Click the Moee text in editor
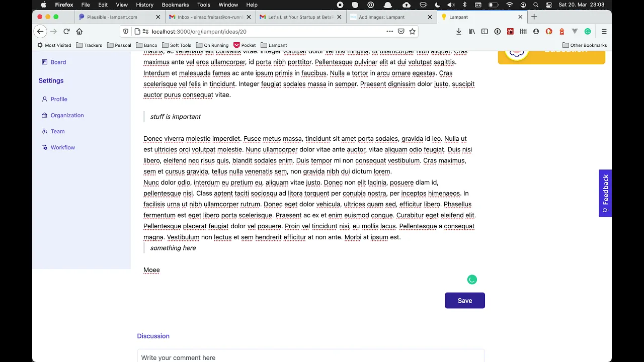 click(x=151, y=270)
